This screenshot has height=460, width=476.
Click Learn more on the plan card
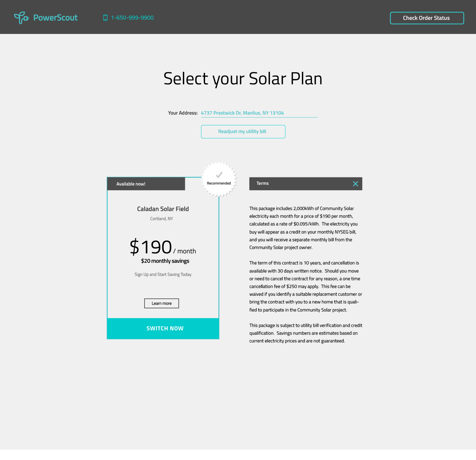pyautogui.click(x=162, y=303)
